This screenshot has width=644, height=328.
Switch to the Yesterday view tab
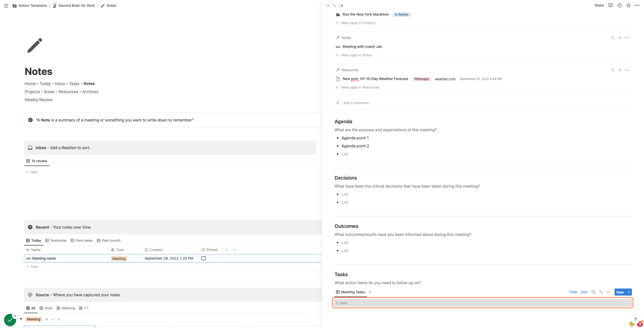56,240
